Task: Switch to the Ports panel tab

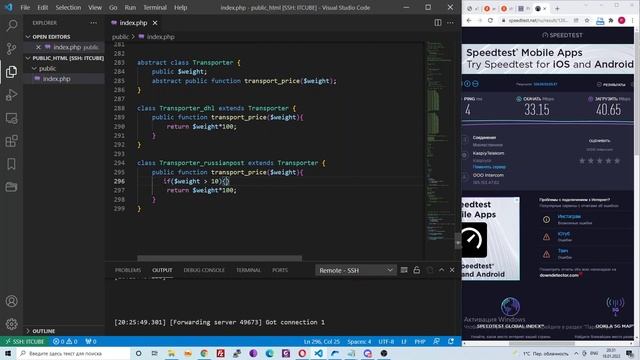Action: [x=280, y=270]
